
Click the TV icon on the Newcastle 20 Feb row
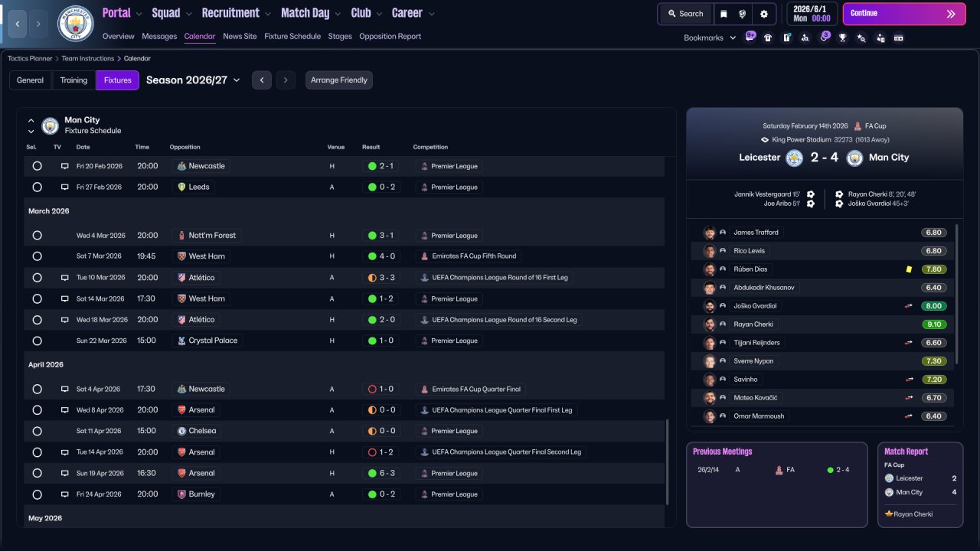pyautogui.click(x=65, y=166)
